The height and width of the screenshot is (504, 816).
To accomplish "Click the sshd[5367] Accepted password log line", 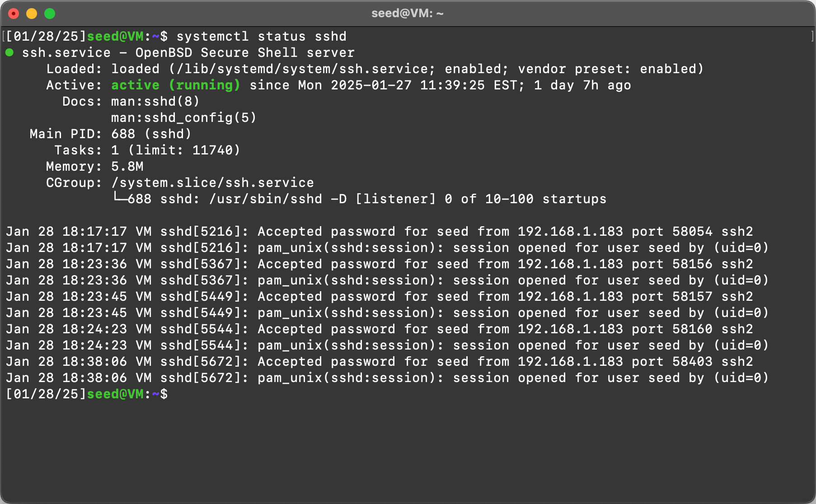I will click(380, 264).
